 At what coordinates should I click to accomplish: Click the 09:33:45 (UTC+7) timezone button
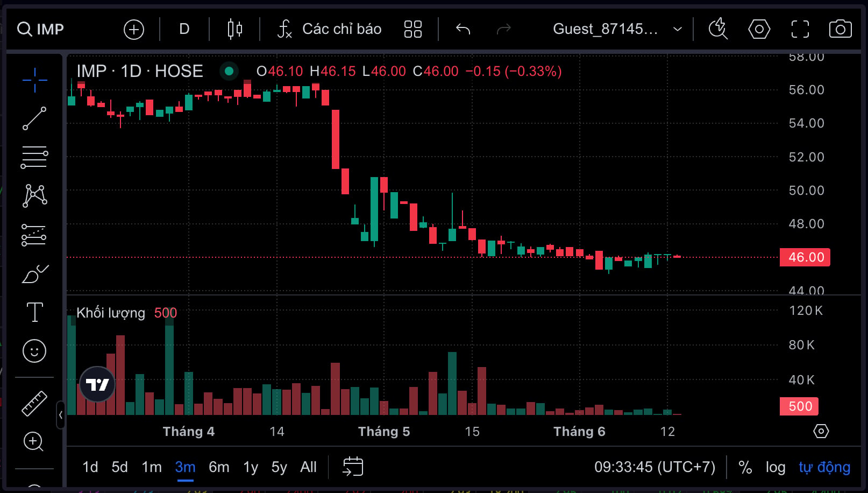[x=654, y=467]
